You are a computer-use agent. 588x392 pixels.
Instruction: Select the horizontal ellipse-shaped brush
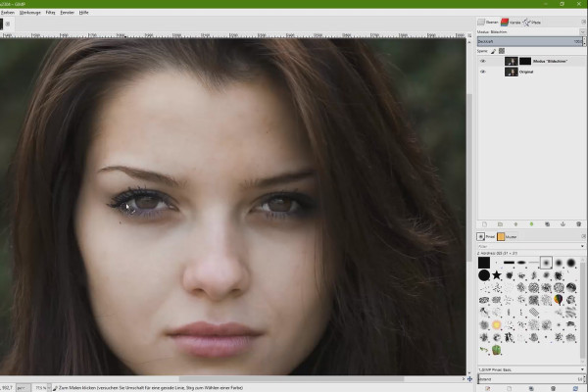tap(521, 263)
